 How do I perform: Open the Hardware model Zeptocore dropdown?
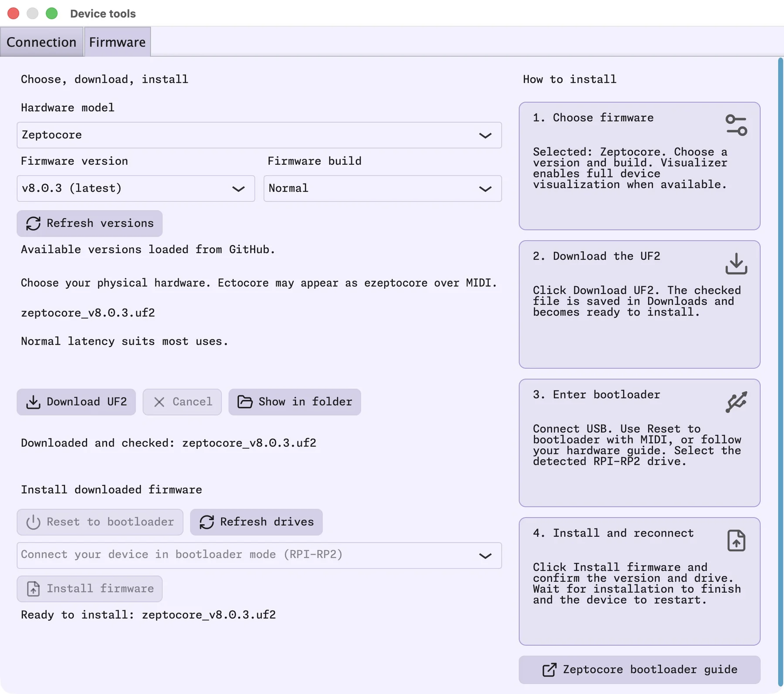point(259,135)
